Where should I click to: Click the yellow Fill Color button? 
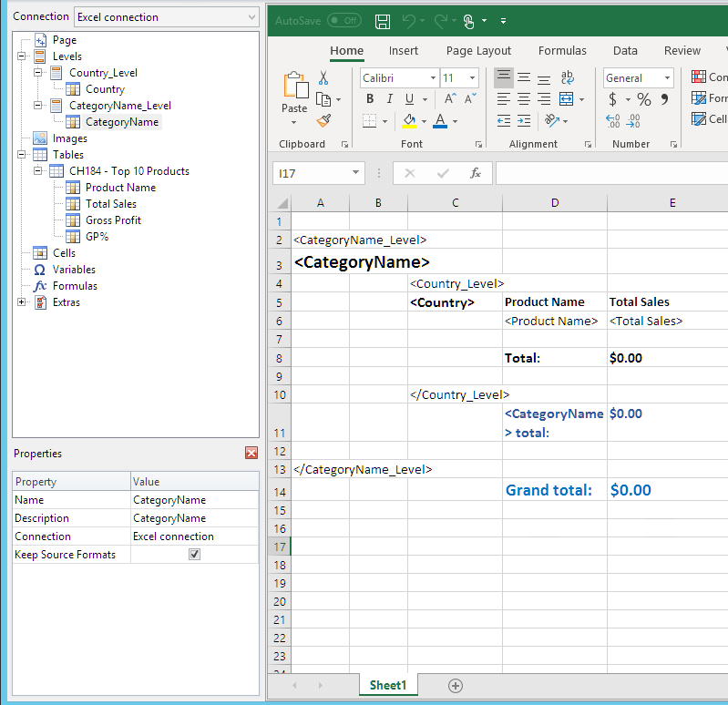click(409, 120)
